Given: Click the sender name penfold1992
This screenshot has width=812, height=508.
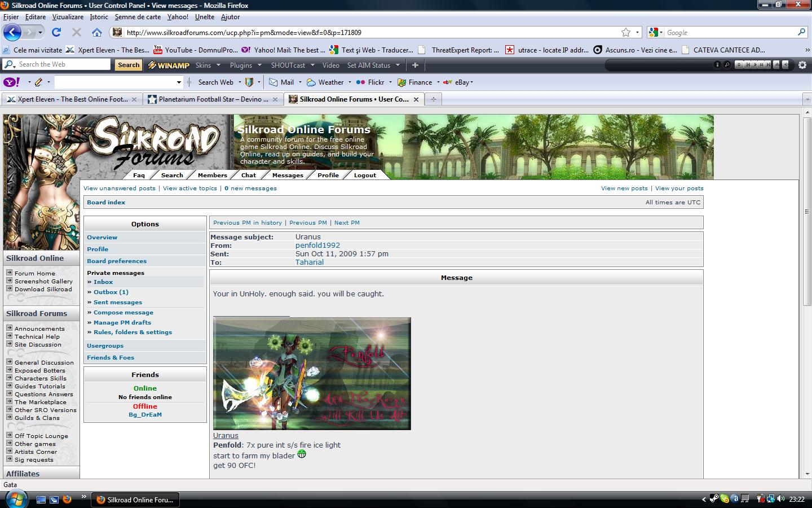Looking at the screenshot, I should click(x=317, y=246).
